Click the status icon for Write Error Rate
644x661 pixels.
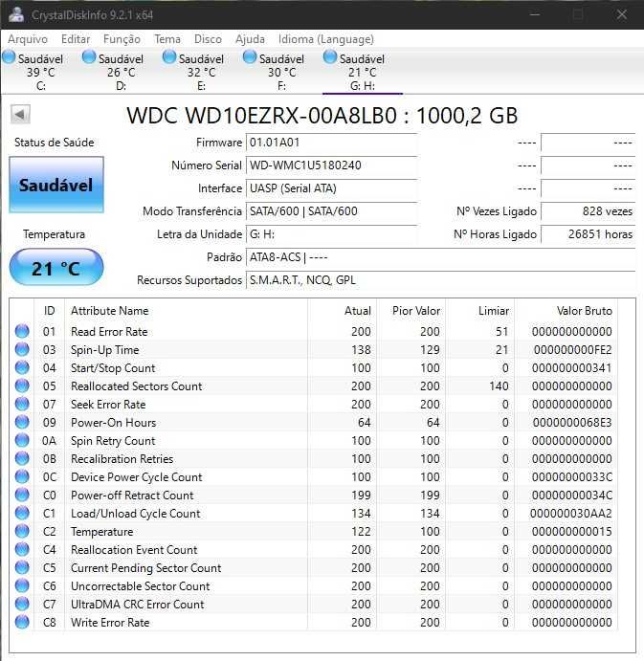coord(22,622)
